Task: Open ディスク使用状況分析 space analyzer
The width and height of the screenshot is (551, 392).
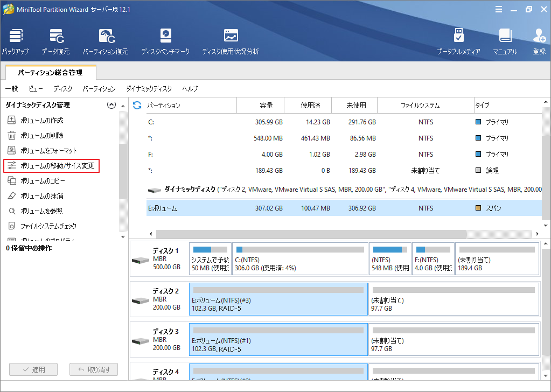Action: [231, 41]
